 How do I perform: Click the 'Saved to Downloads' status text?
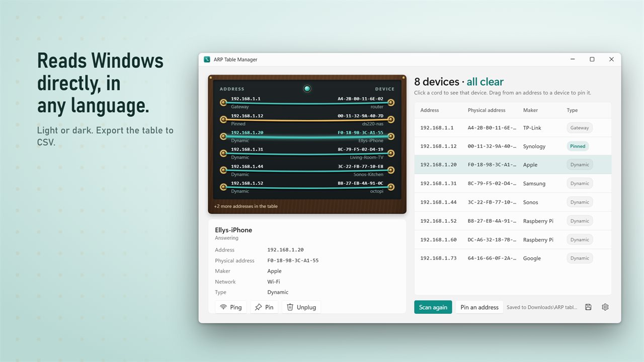(542, 307)
